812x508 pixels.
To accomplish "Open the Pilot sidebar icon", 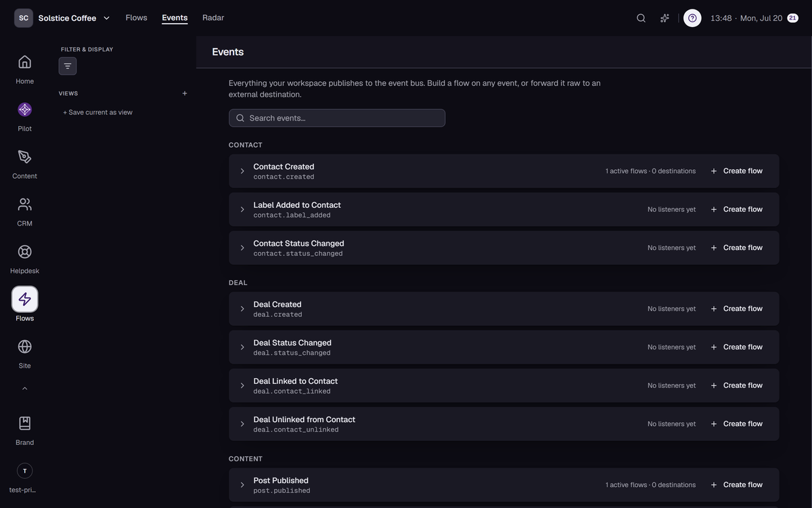I will coord(24,110).
